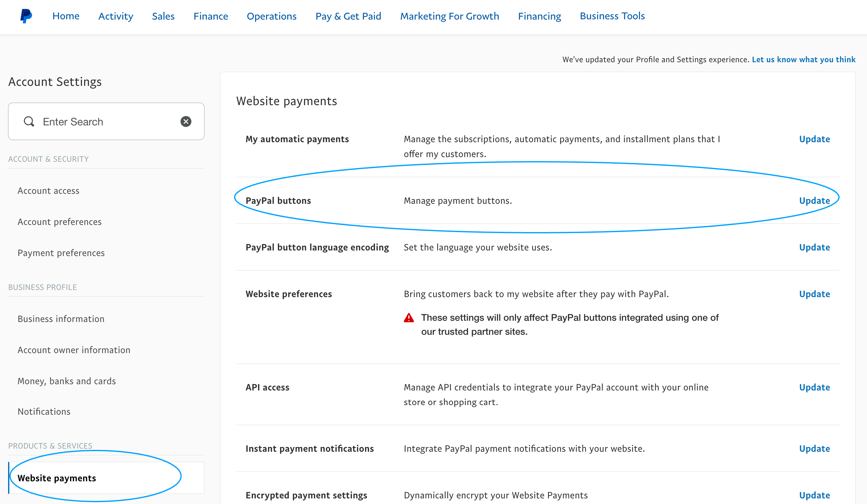The width and height of the screenshot is (867, 504).
Task: Click the PRODUCTS & SERVICES section header
Action: point(50,446)
